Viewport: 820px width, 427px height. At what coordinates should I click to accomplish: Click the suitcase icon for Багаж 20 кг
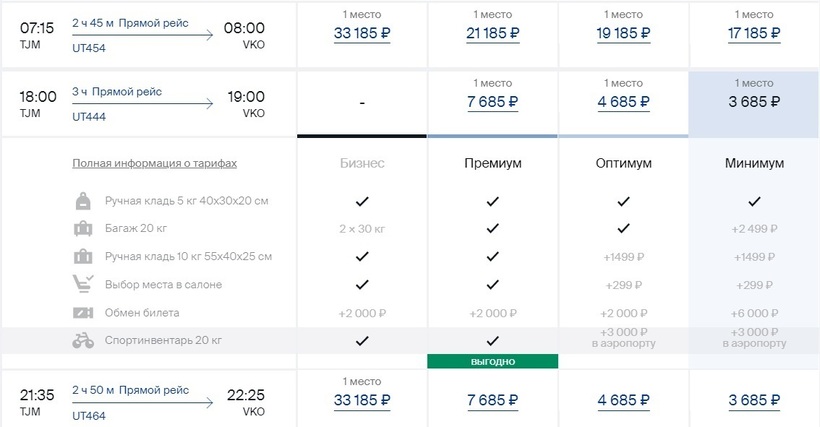[83, 228]
